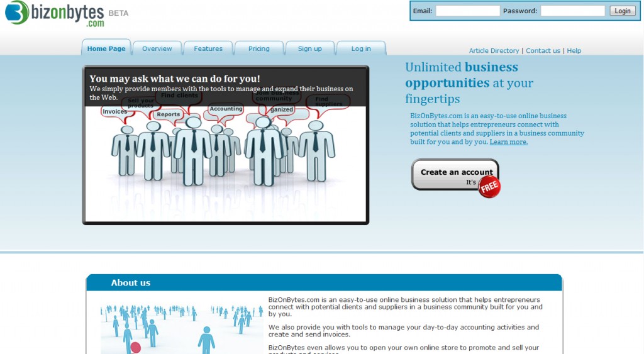The height and width of the screenshot is (354, 644).
Task: Open the Log in tab
Action: point(361,48)
